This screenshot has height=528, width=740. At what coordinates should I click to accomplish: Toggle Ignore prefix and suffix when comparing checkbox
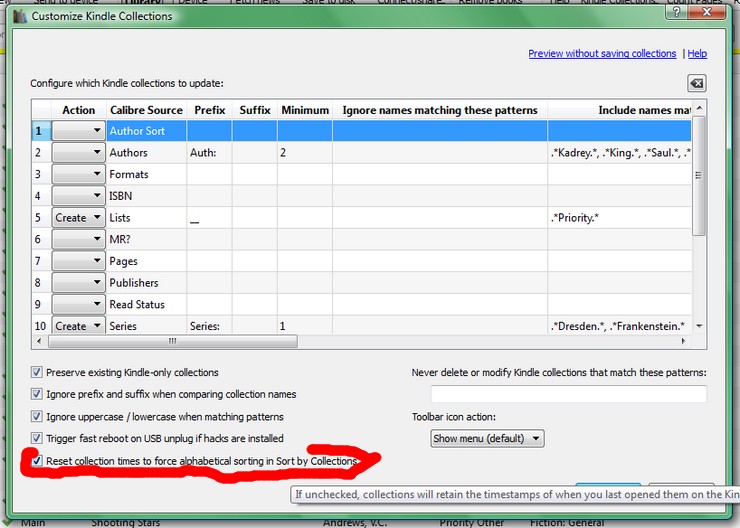36,394
